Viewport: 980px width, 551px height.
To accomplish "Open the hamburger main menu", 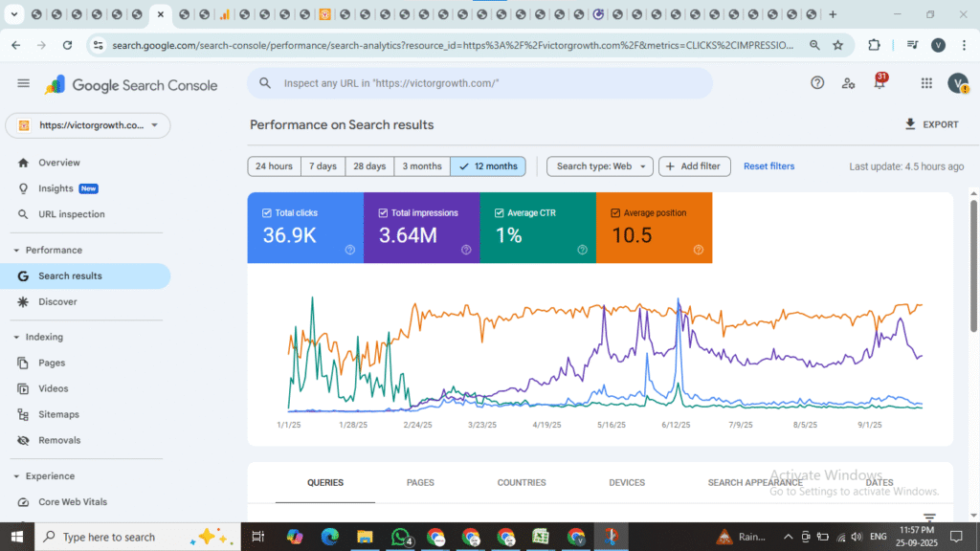I will [23, 83].
